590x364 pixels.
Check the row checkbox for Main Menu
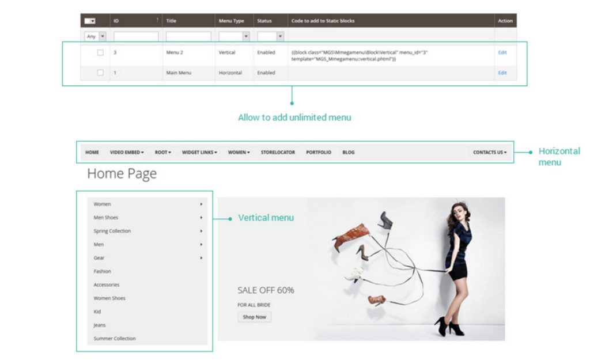100,73
